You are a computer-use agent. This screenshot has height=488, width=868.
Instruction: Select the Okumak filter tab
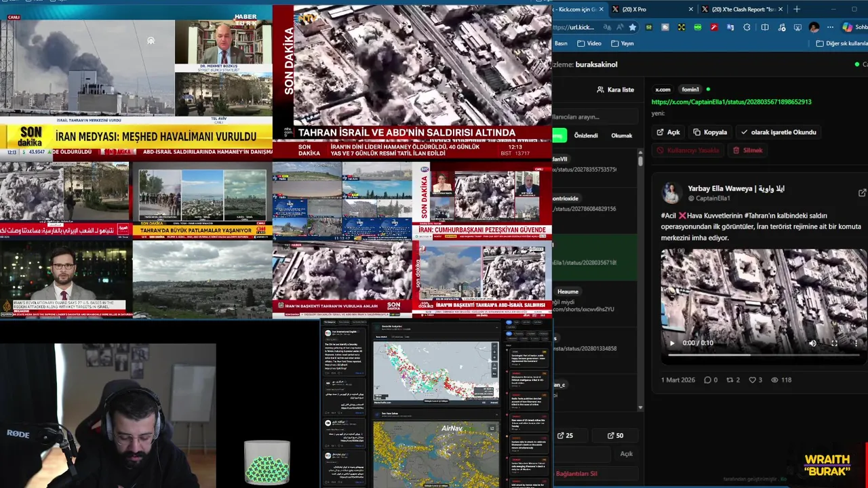(622, 136)
